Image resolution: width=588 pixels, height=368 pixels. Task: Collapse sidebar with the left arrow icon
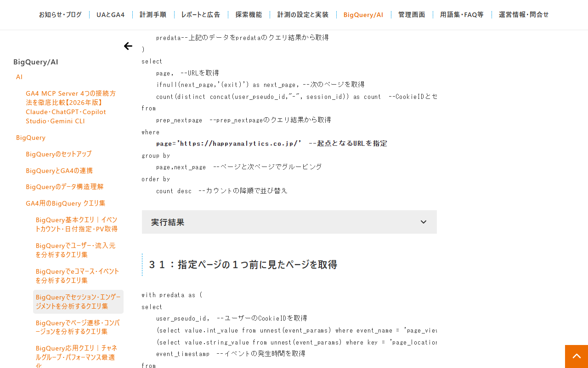(x=128, y=46)
